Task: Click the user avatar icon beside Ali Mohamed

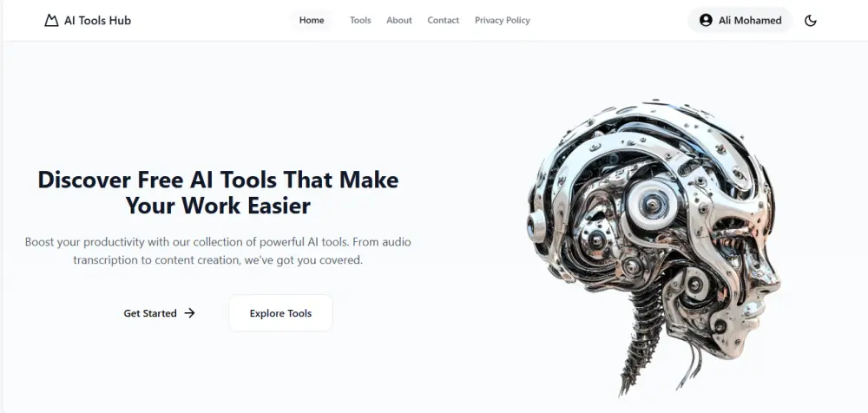Action: [706, 21]
